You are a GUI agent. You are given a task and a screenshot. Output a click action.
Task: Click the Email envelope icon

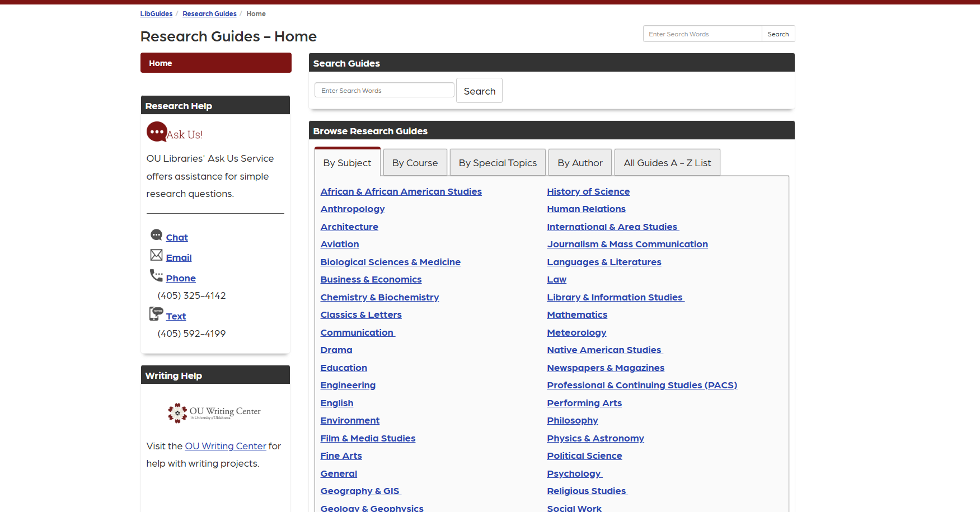pyautogui.click(x=156, y=255)
